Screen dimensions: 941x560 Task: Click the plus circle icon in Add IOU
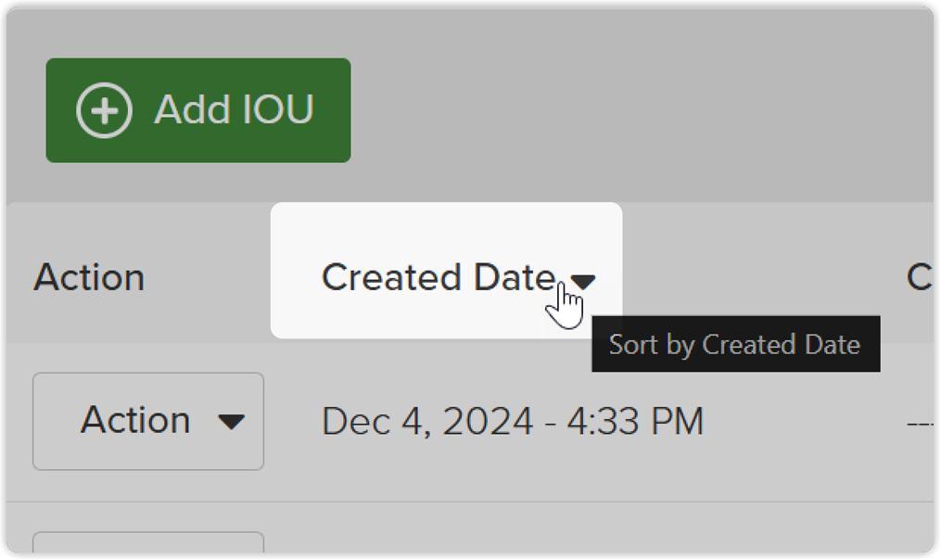(104, 110)
